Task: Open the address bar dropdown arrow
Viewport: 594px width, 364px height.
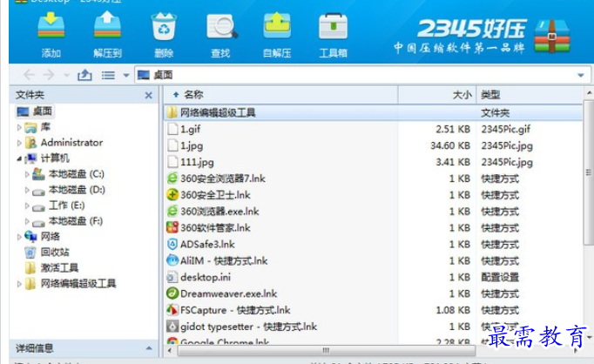Action: tap(580, 76)
